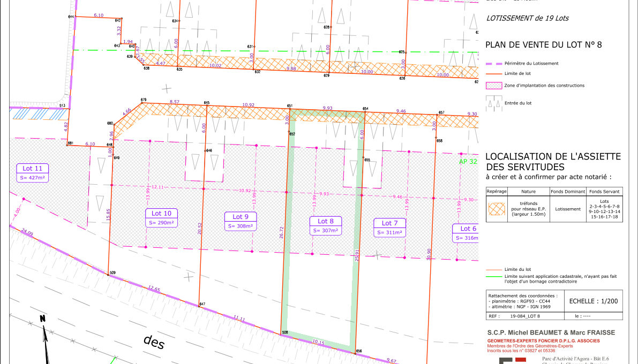638x364 pixels.
Task: Click the '26.72' dimension on Lot 8 west side
Action: pos(282,232)
